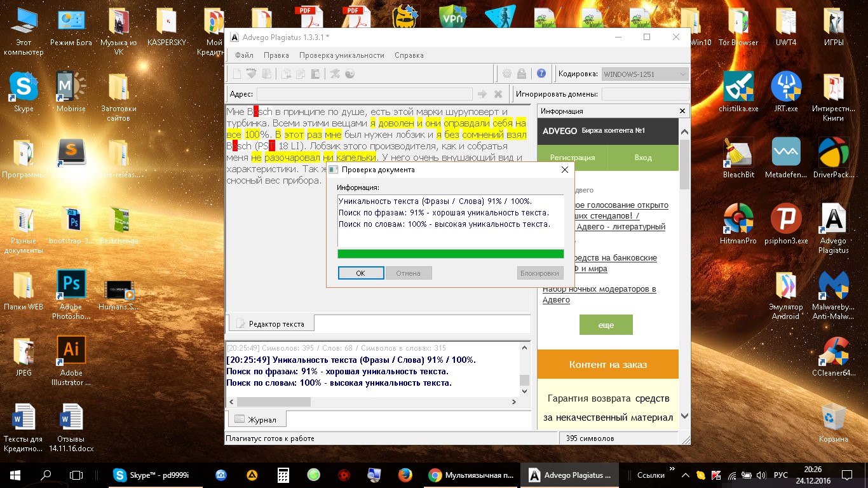Open the calculator from the taskbar
868x488 pixels.
(283, 475)
